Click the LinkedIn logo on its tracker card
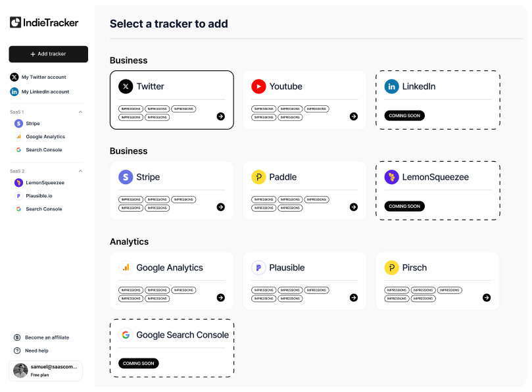Image resolution: width=532 pixels, height=392 pixels. 392,86
